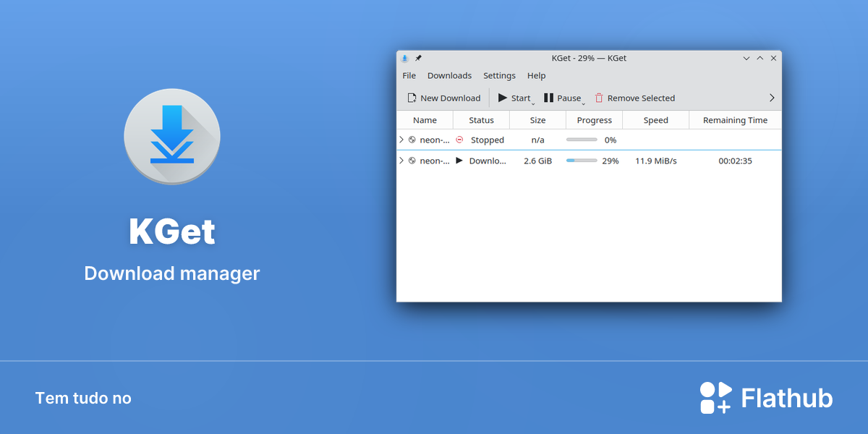Toggle the pin icon in the title bar
The width and height of the screenshot is (868, 434).
[x=418, y=58]
